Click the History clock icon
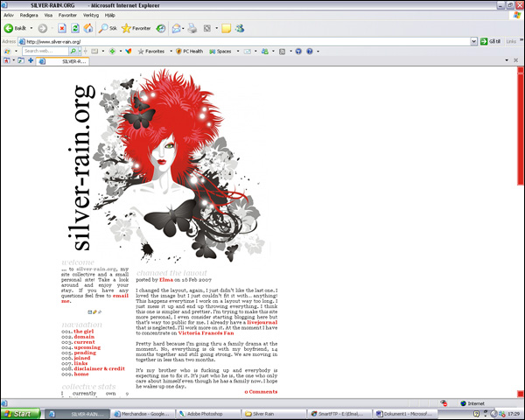The image size is (525, 420). click(161, 29)
